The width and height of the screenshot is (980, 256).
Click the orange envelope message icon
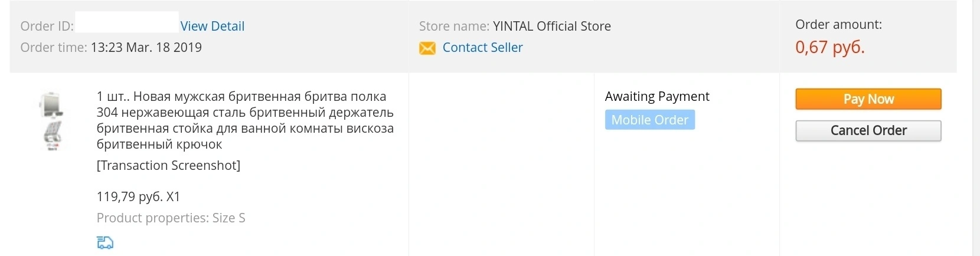pyautogui.click(x=427, y=48)
